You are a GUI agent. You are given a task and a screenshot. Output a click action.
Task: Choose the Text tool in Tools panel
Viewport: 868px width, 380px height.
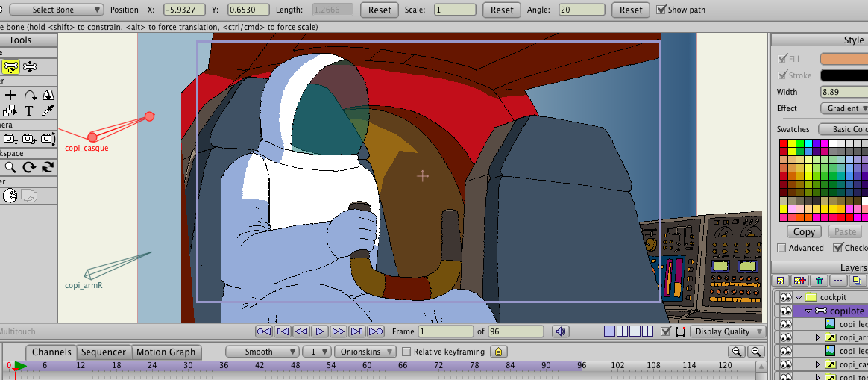pos(29,111)
